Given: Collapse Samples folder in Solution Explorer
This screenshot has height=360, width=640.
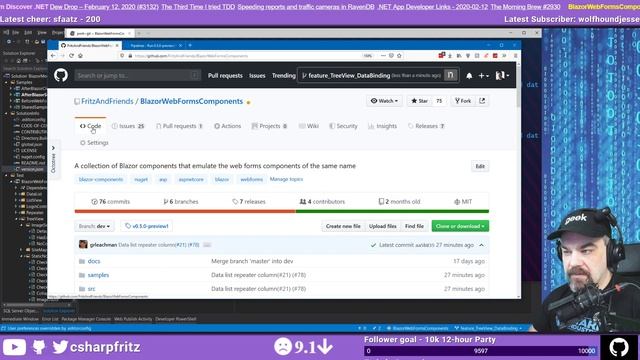Looking at the screenshot, I should tap(6, 82).
